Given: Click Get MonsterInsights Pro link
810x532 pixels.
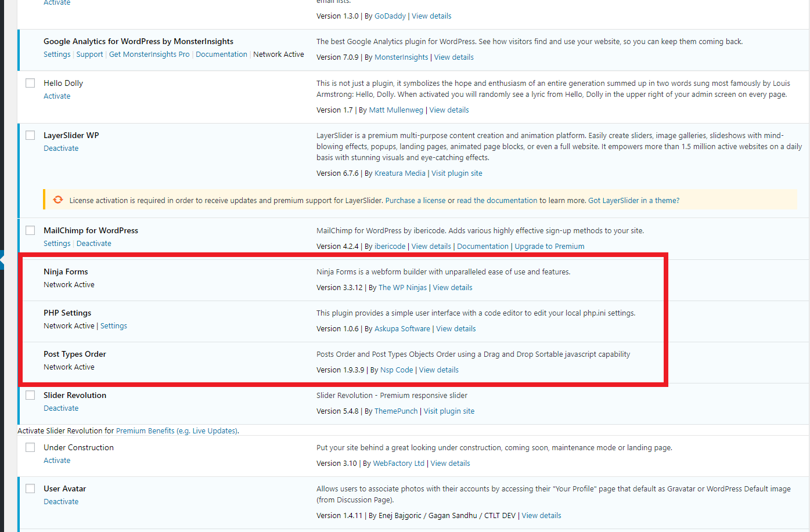Looking at the screenshot, I should coord(149,54).
